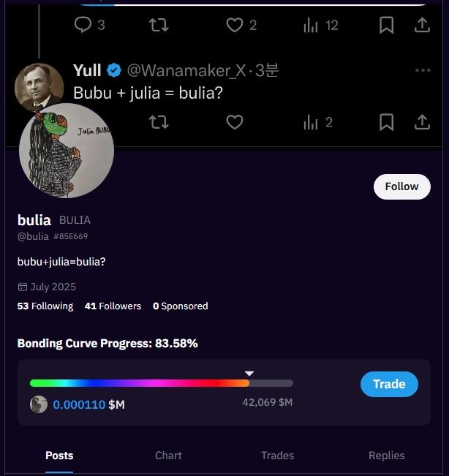Like the post showing 2 likes
The image size is (449, 476).
[x=234, y=25]
